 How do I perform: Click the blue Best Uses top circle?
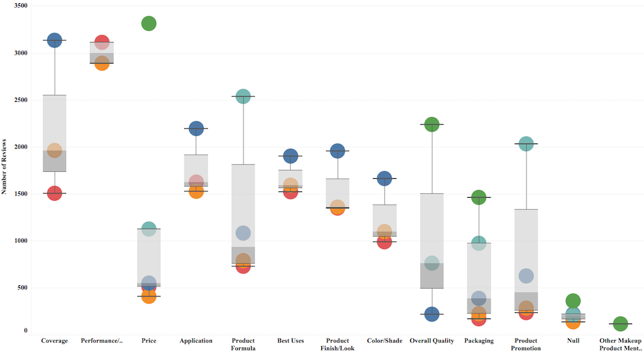pos(291,156)
